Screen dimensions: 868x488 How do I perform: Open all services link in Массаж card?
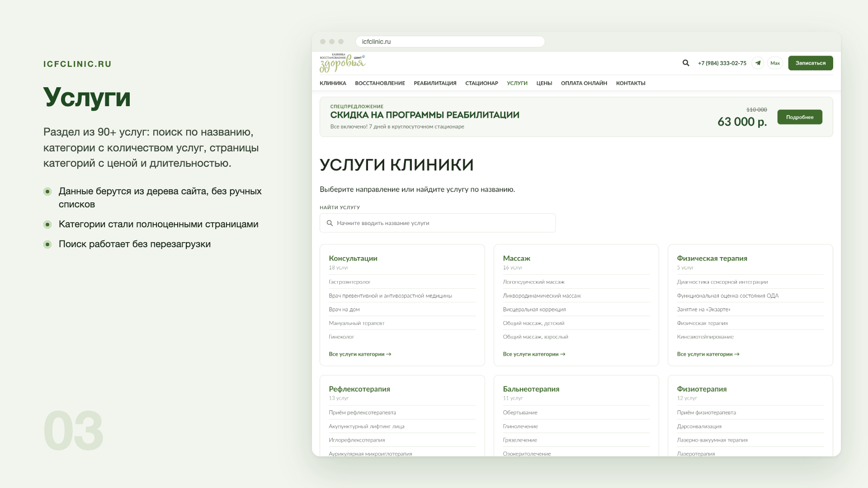pyautogui.click(x=534, y=354)
